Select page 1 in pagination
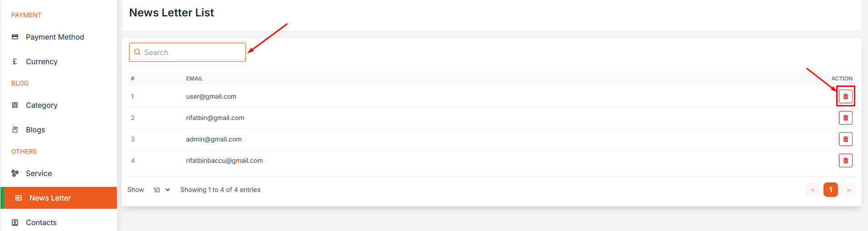 coord(830,190)
